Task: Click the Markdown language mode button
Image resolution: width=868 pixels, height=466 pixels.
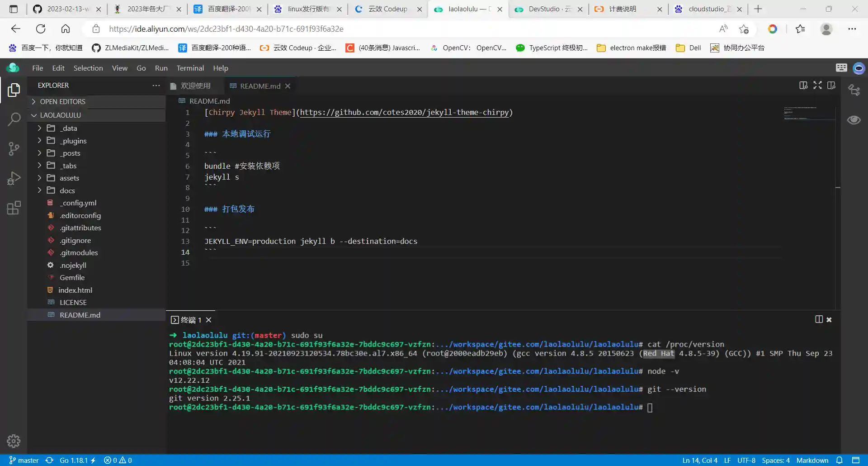Action: click(812, 460)
